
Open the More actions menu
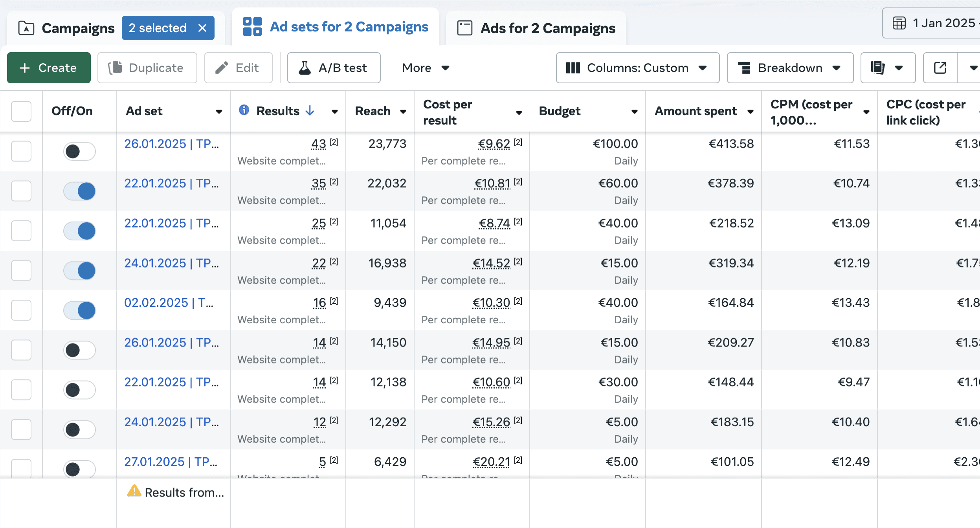click(425, 68)
